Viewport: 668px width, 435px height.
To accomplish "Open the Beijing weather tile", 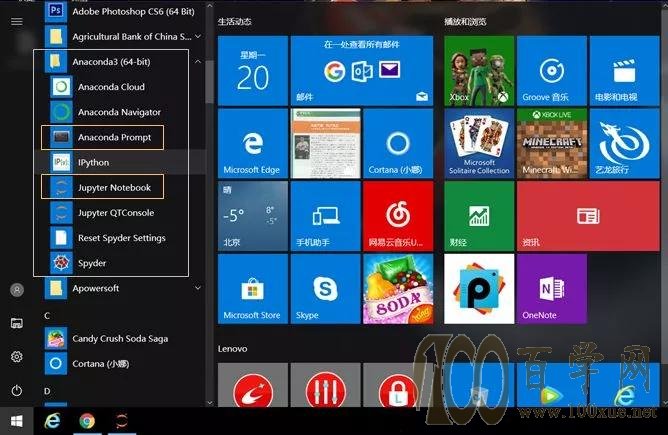I will (x=253, y=216).
